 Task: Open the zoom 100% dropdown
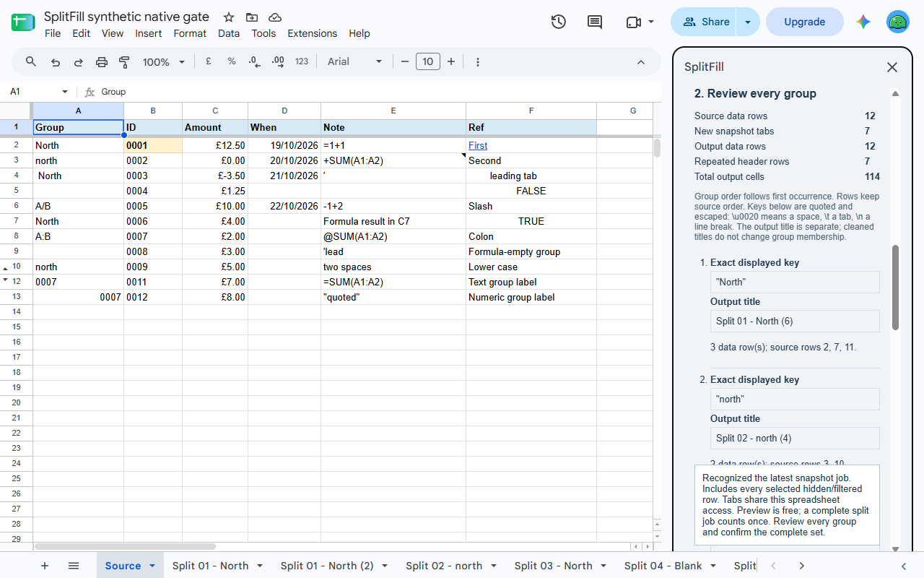164,62
